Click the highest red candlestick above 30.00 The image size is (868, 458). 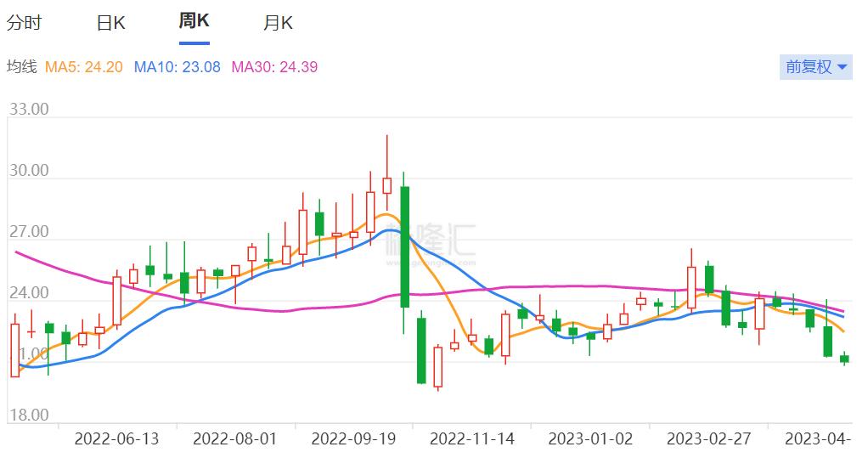[x=387, y=185]
